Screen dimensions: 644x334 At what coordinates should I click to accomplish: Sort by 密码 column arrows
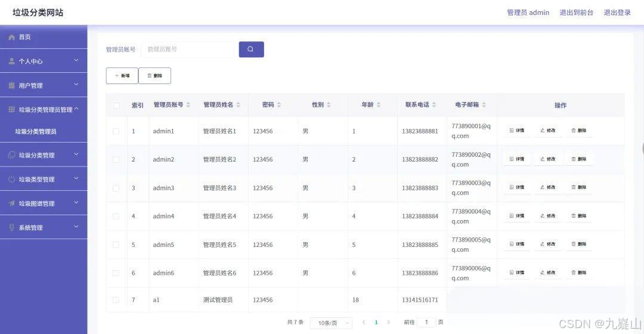point(279,105)
